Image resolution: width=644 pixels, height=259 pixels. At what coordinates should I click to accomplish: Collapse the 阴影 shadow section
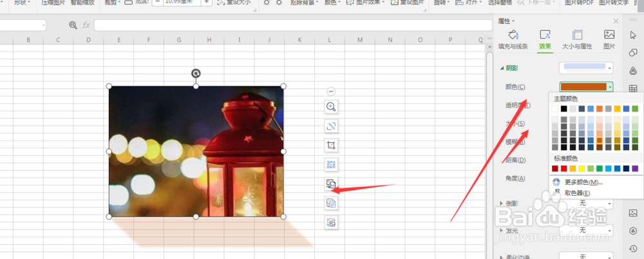point(502,68)
